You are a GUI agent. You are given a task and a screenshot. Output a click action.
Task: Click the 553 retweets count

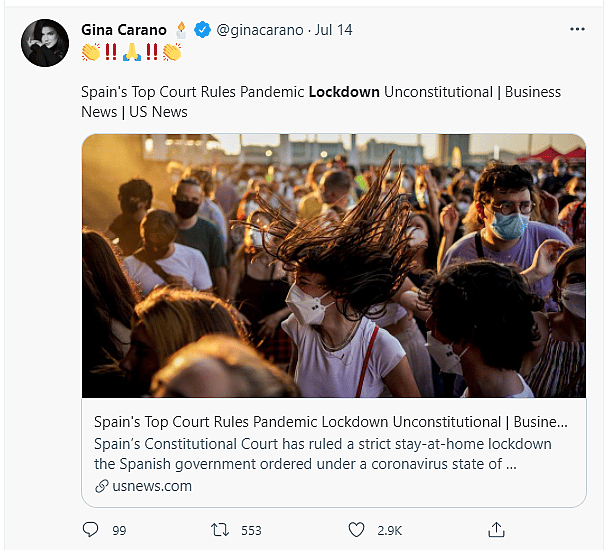[x=254, y=530]
